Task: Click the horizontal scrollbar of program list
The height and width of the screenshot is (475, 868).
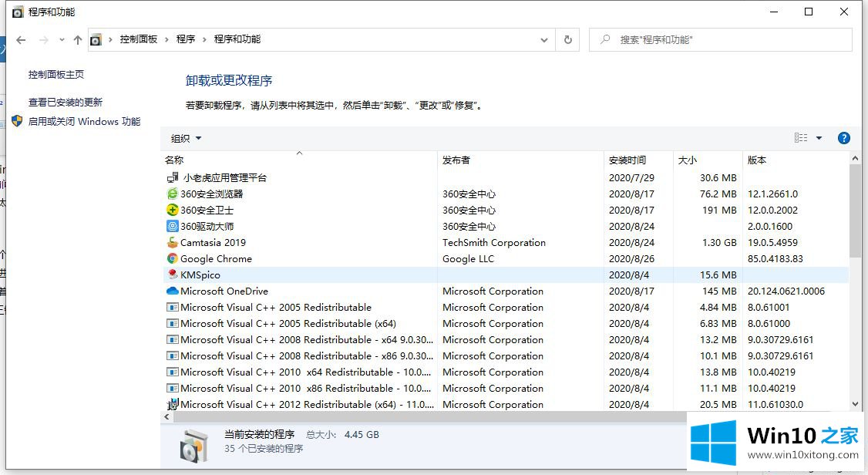Action: [x=424, y=416]
